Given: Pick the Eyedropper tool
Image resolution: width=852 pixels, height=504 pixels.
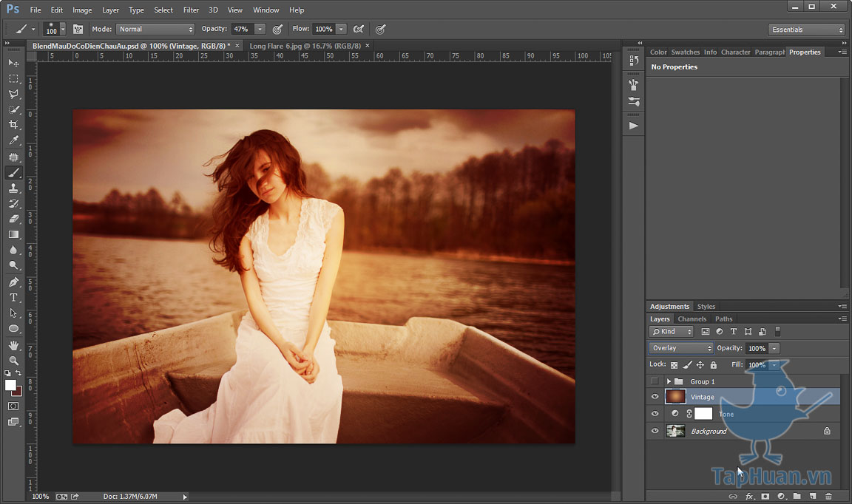Looking at the screenshot, I should pyautogui.click(x=13, y=140).
